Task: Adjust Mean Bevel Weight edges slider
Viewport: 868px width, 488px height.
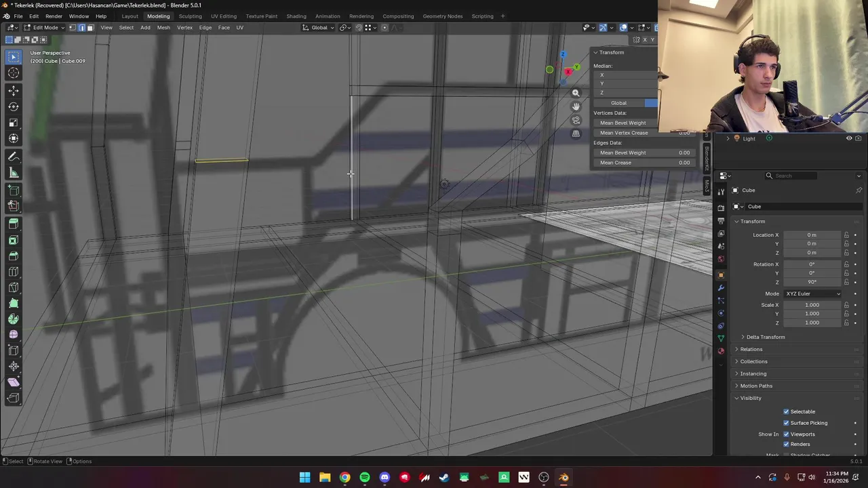Action: coord(644,153)
